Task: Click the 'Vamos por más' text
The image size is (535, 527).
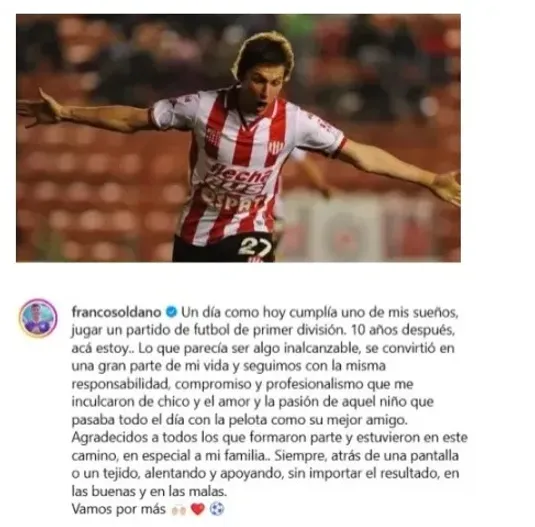Action: 118,509
